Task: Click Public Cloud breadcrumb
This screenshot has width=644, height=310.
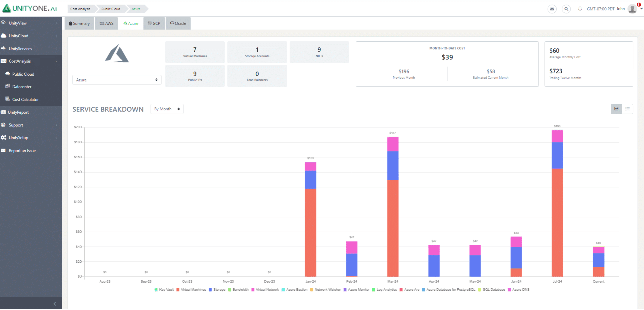Action: [111, 9]
